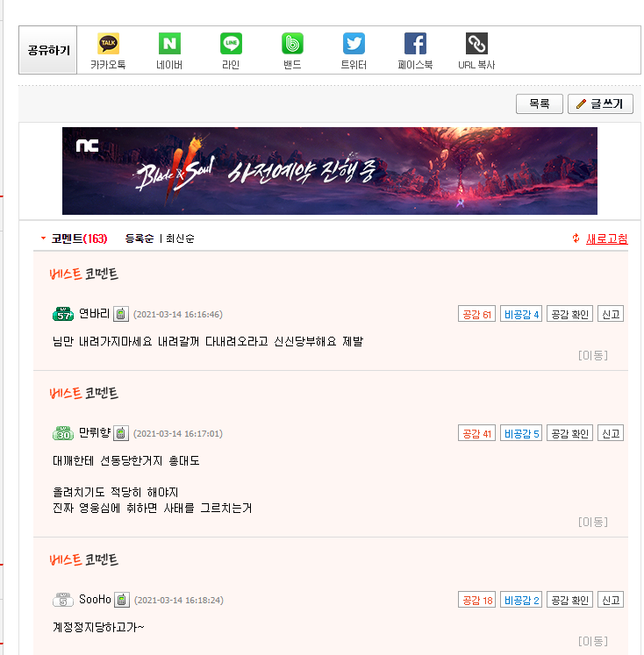Click mobile icon next to 연바리
Image resolution: width=644 pixels, height=655 pixels.
pos(121,314)
